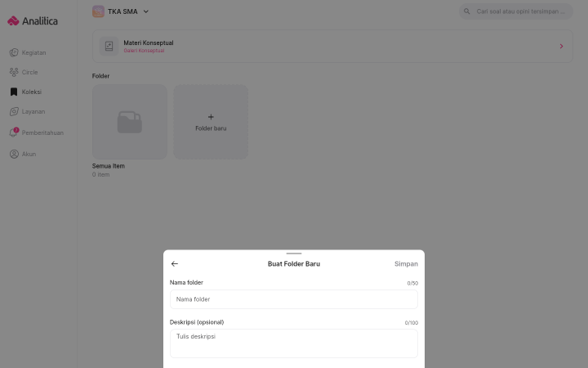Open Circle in the sidebar
The height and width of the screenshot is (368, 588).
(24, 72)
